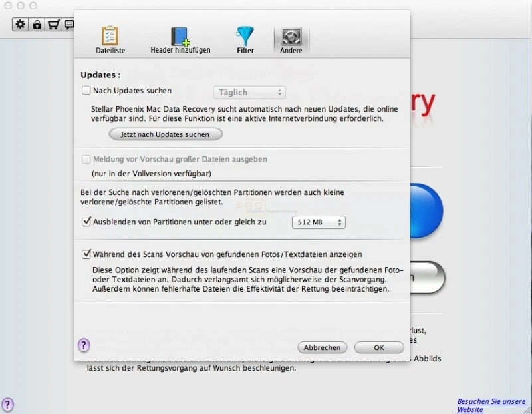The width and height of the screenshot is (532, 414).
Task: Adjust the partition size value stepper
Action: point(340,222)
